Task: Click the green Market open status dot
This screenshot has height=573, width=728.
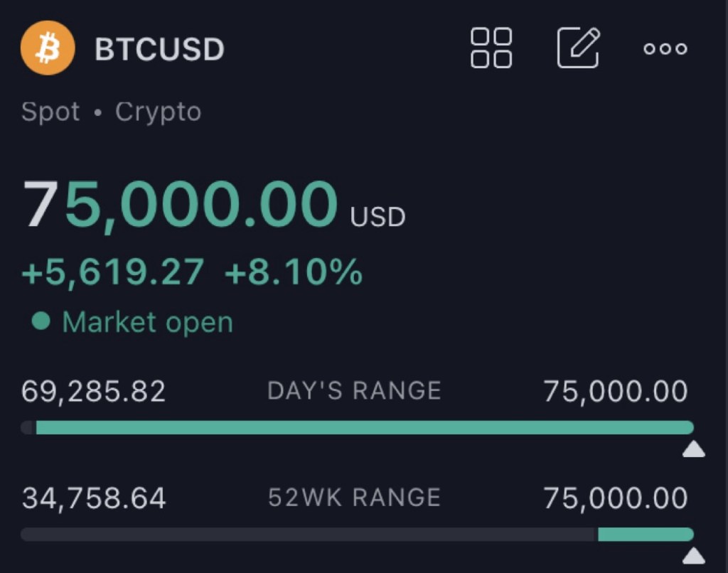Action: [41, 322]
